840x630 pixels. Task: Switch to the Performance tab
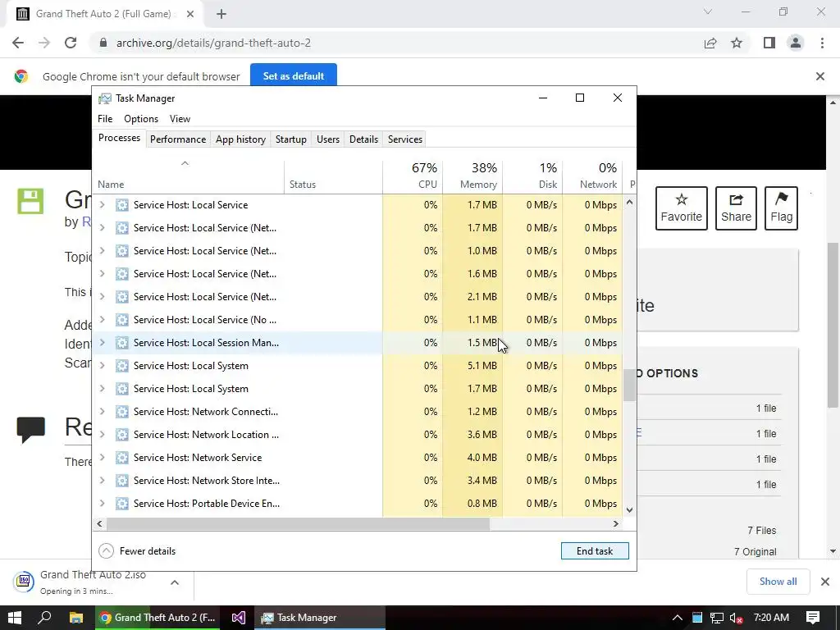click(x=178, y=139)
